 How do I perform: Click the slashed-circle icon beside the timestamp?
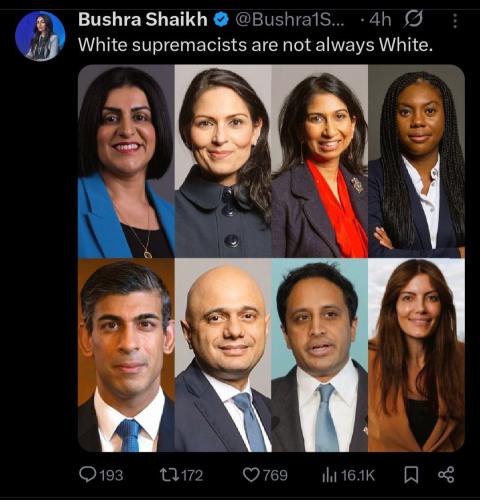(413, 19)
